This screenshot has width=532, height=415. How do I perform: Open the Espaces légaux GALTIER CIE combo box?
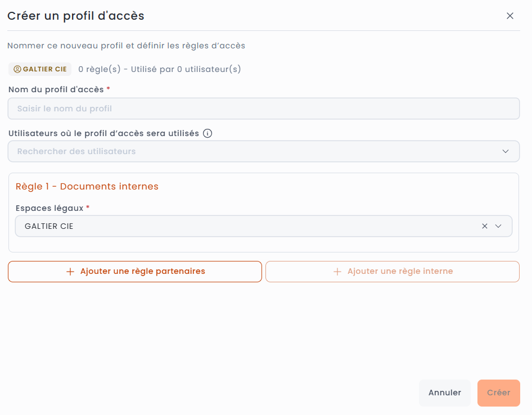tap(247, 226)
